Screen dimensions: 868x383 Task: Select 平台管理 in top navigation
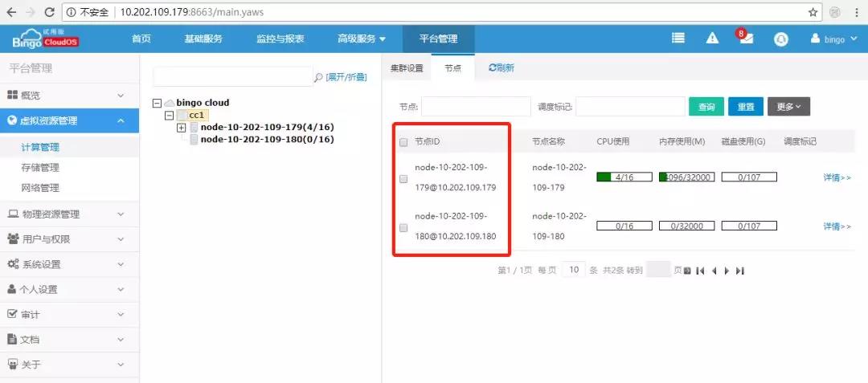(439, 39)
